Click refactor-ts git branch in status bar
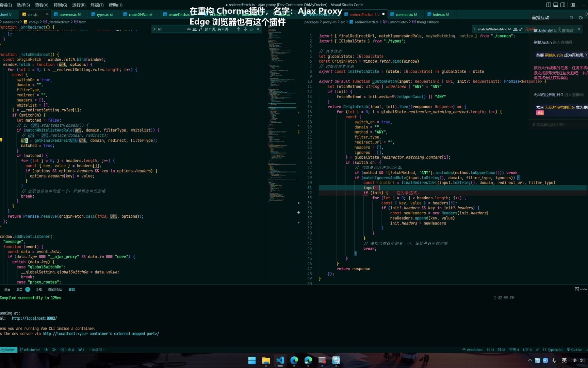This screenshot has width=588, height=368. click(x=30, y=350)
